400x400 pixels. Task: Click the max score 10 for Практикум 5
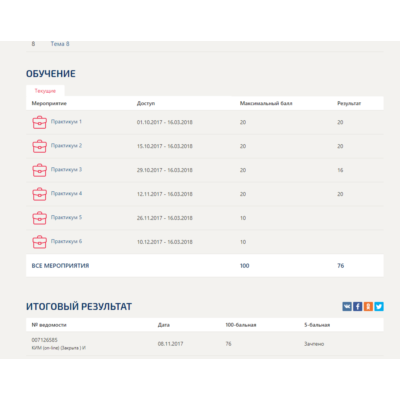tap(243, 218)
